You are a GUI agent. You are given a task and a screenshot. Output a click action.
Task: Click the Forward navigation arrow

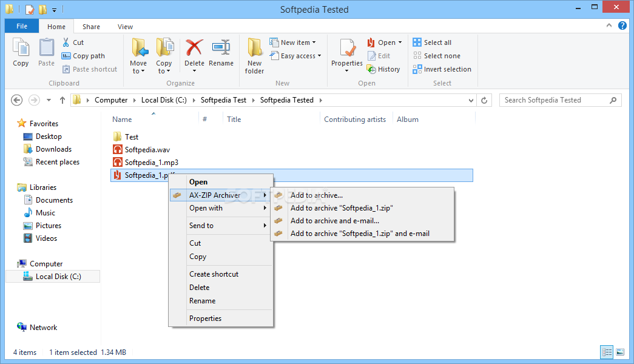34,100
